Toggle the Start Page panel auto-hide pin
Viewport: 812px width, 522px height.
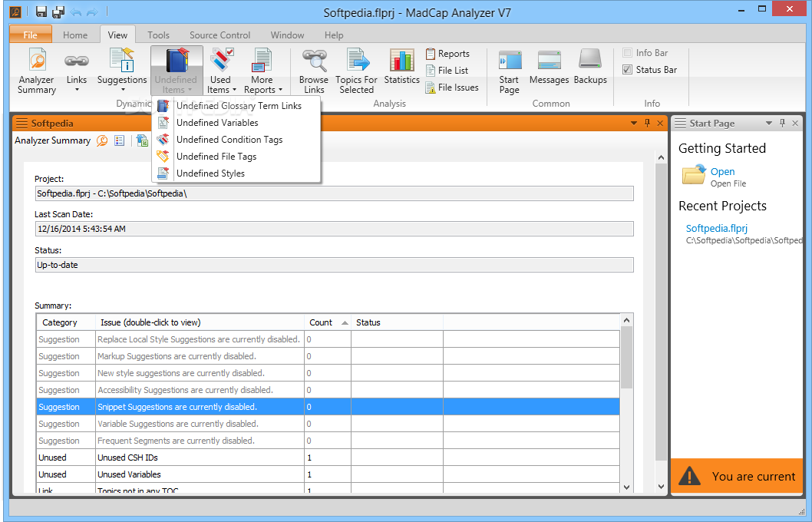pyautogui.click(x=783, y=124)
